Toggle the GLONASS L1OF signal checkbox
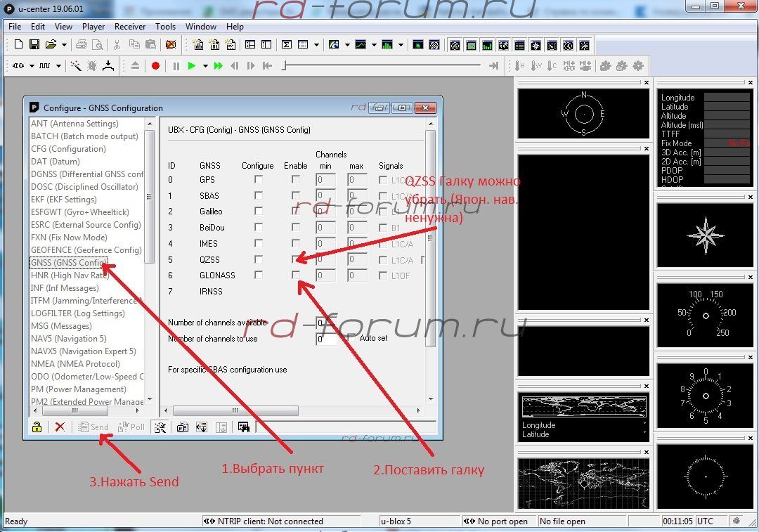 (383, 275)
